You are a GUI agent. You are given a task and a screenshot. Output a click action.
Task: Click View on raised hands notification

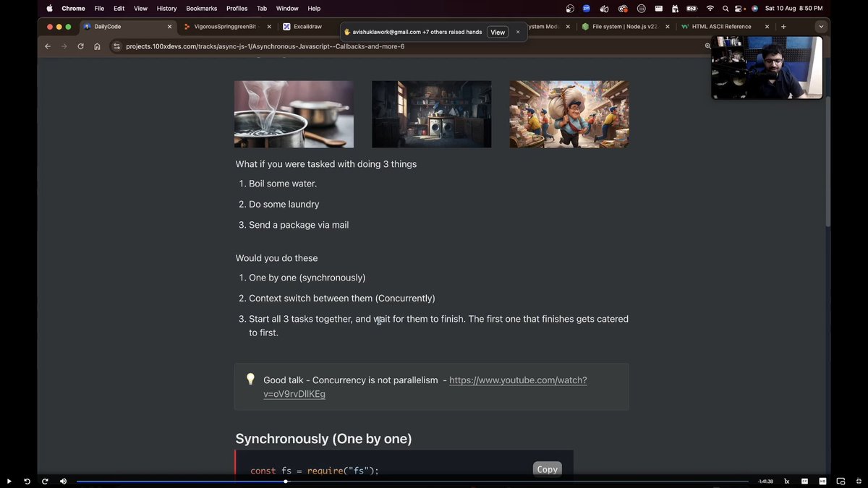tap(498, 32)
